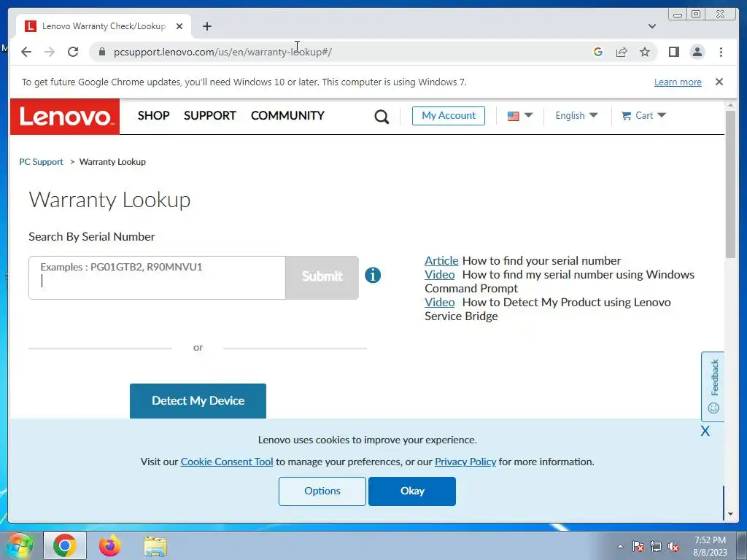Open the Video link about Lenovo Service Bridge
747x560 pixels.
(x=439, y=303)
